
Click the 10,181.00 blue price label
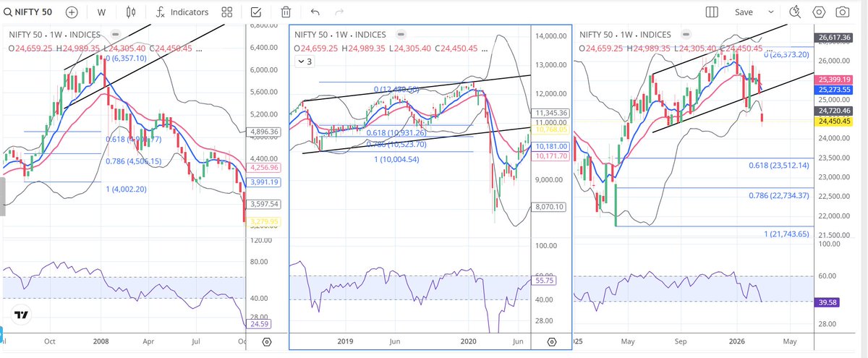[x=550, y=145]
